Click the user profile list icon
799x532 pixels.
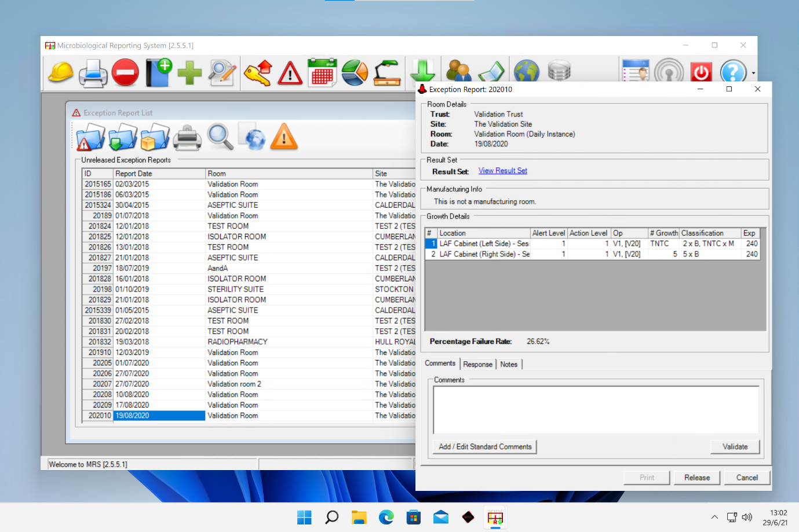click(636, 71)
